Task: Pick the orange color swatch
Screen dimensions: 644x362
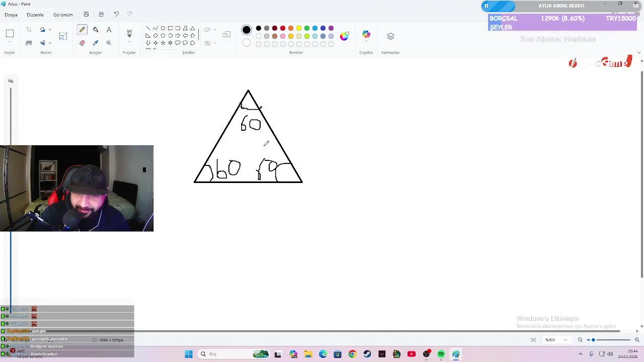Action: [291, 28]
